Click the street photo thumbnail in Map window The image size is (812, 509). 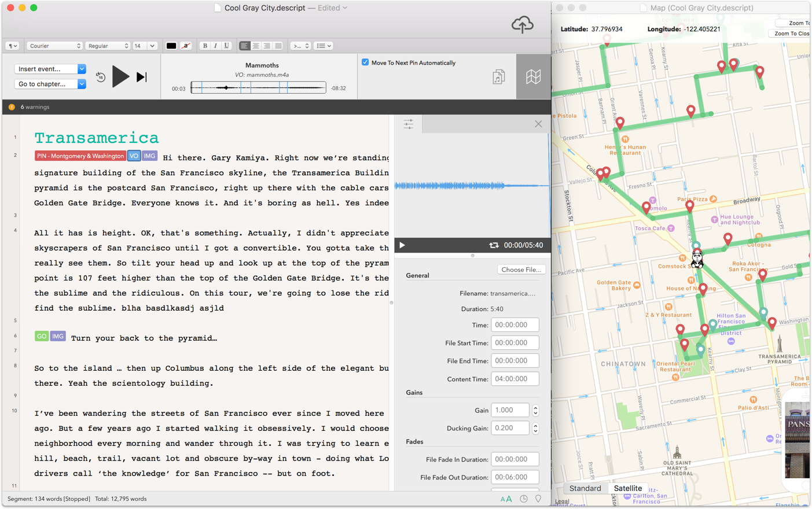[x=798, y=441]
